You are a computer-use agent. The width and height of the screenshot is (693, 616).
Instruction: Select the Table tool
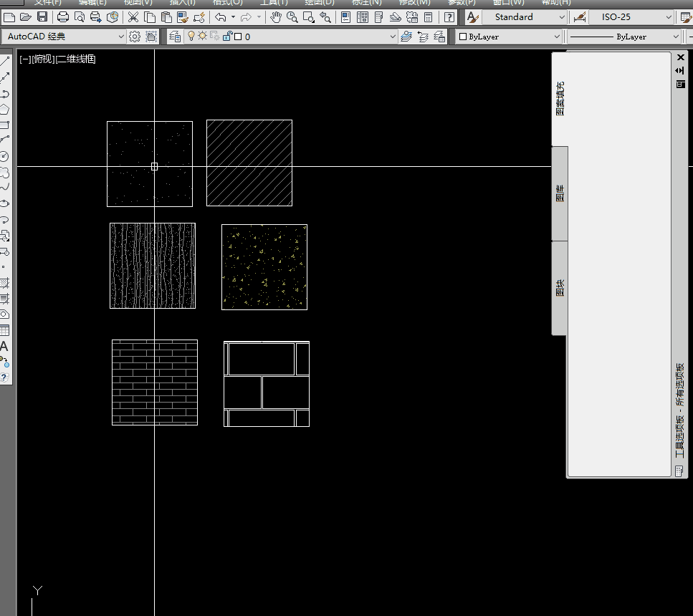[x=5, y=330]
